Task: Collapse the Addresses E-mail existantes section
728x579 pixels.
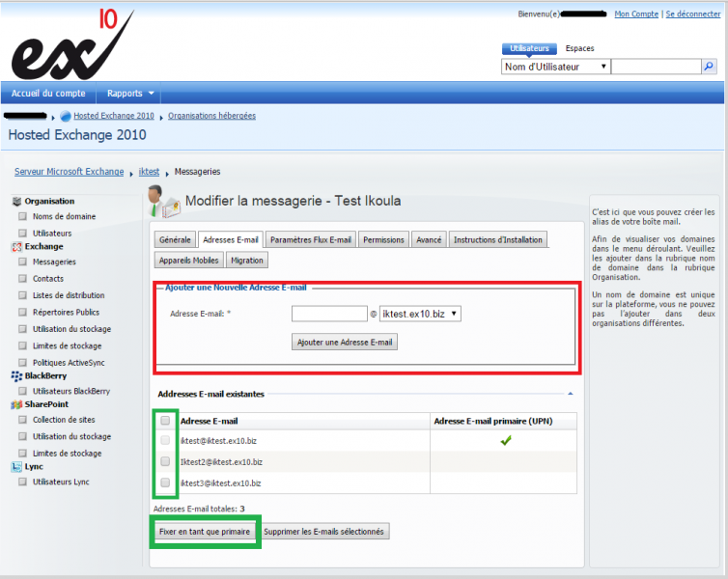Action: [x=571, y=394]
